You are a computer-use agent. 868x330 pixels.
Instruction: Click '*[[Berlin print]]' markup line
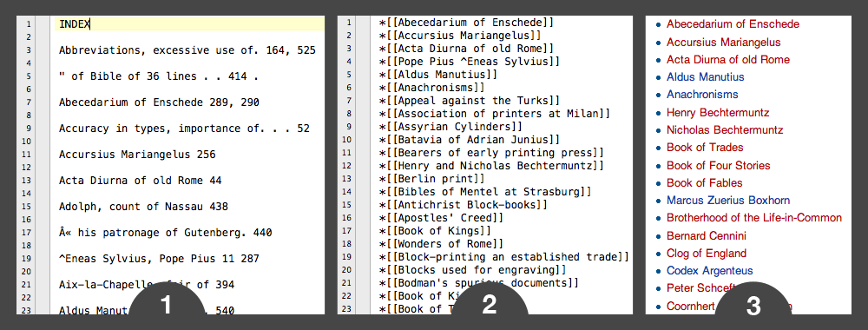point(431,179)
